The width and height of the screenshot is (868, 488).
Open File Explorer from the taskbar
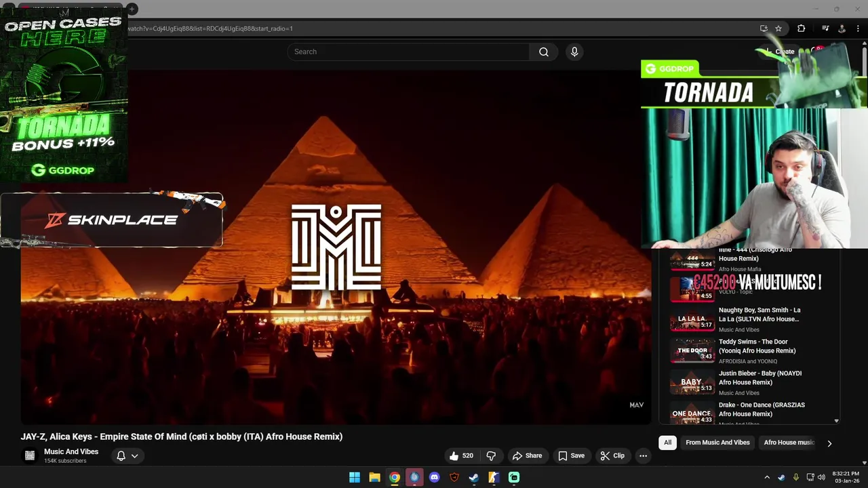[x=374, y=477]
